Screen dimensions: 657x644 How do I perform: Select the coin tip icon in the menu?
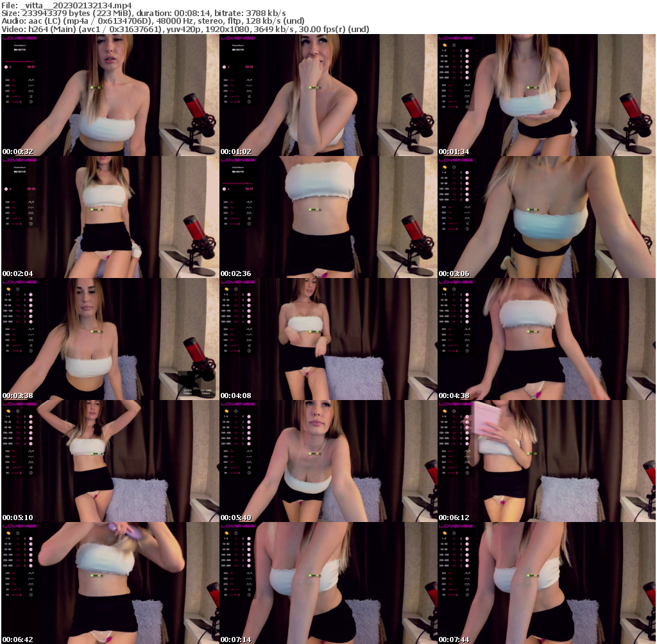(x=445, y=412)
